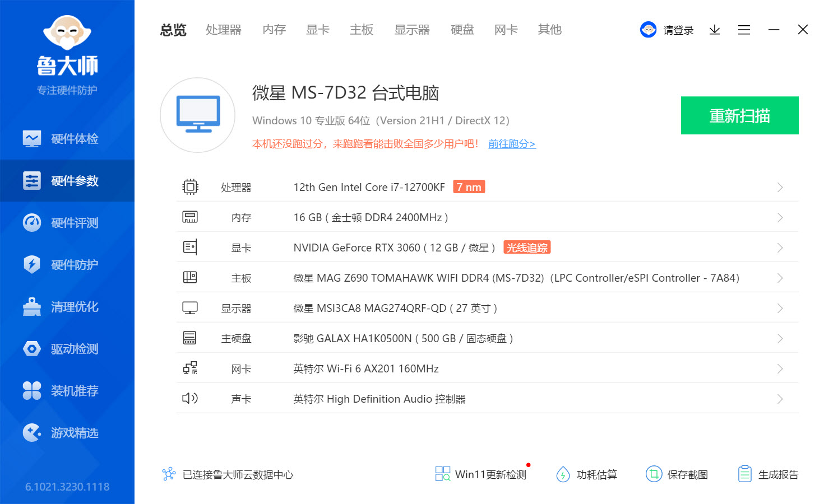Open 硬件防护 from the sidebar
The width and height of the screenshot is (824, 504).
point(67,264)
